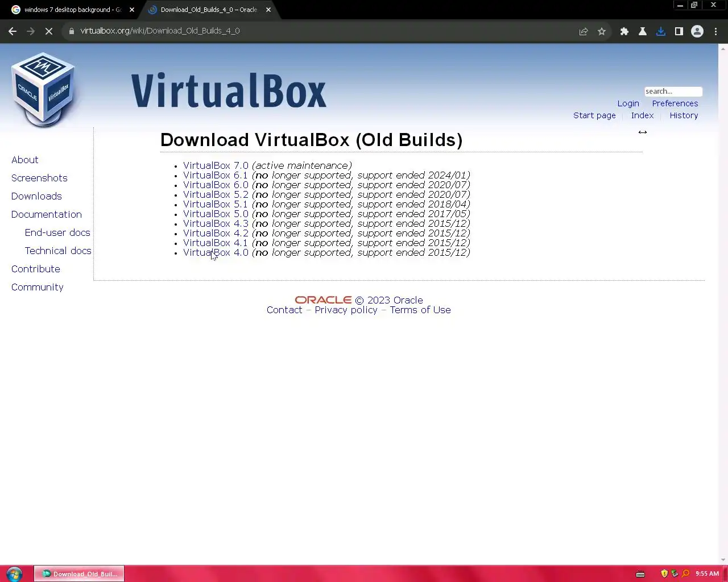Click the security shield tray icon
Viewport: 728px width, 582px height.
[664, 573]
